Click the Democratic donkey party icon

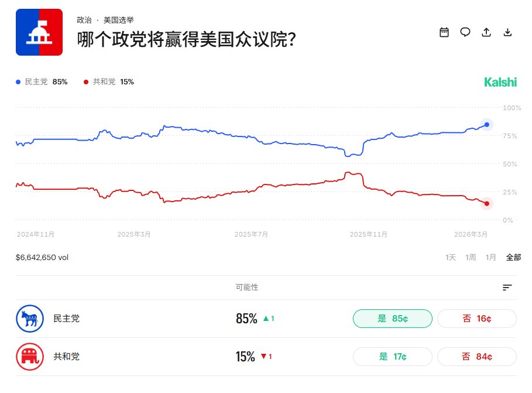(x=29, y=319)
